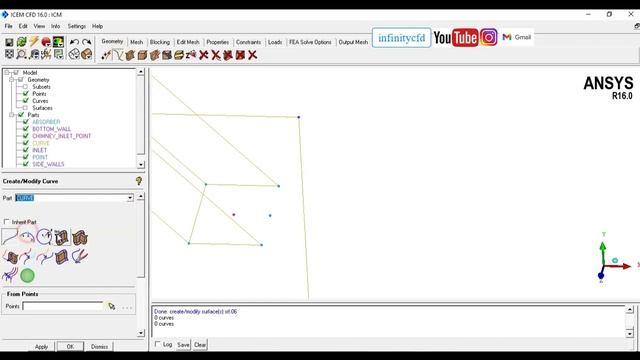Image resolution: width=640 pixels, height=360 pixels.
Task: Click the Apply button
Action: point(41,347)
